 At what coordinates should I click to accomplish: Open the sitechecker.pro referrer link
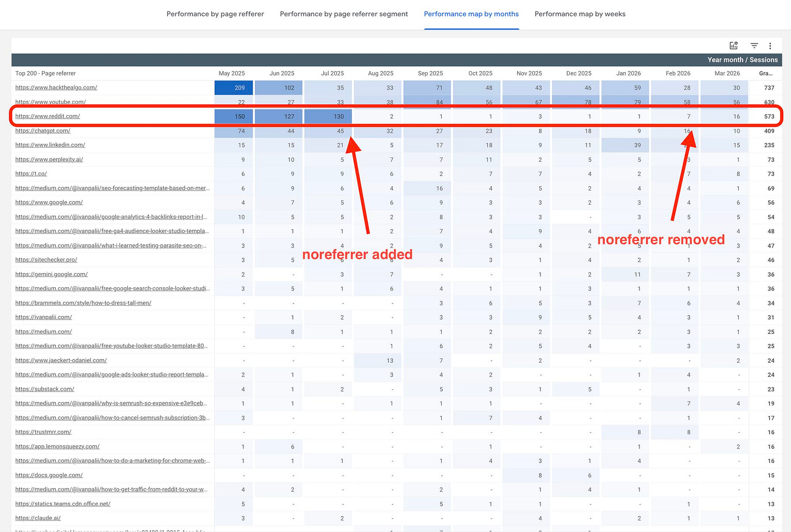pos(47,259)
